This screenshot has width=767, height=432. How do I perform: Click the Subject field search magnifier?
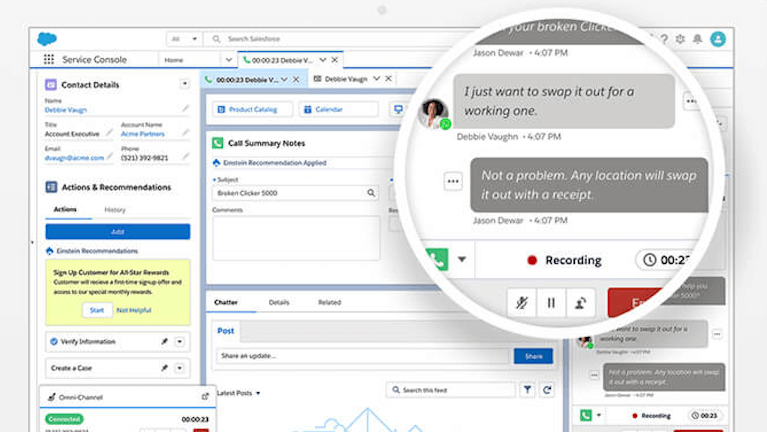[x=371, y=193]
